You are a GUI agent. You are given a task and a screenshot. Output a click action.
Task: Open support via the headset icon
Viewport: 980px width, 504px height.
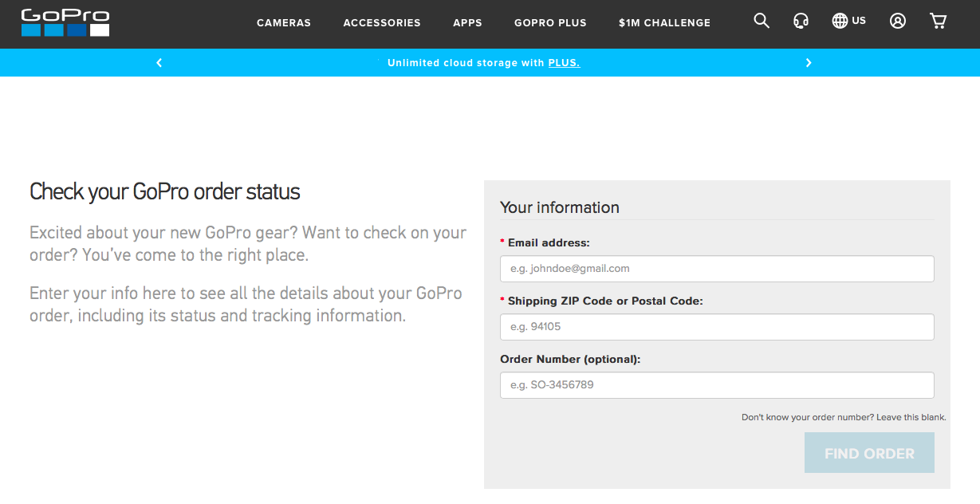[801, 22]
